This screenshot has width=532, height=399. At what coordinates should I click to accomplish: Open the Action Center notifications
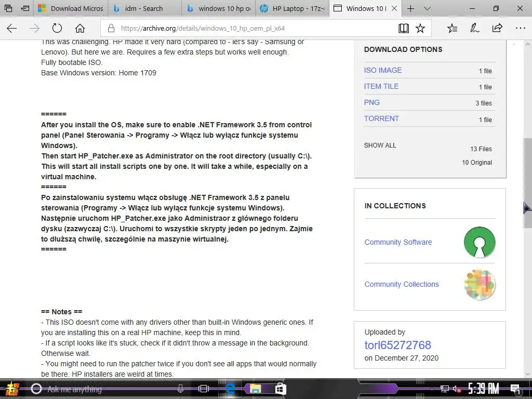tap(516, 389)
